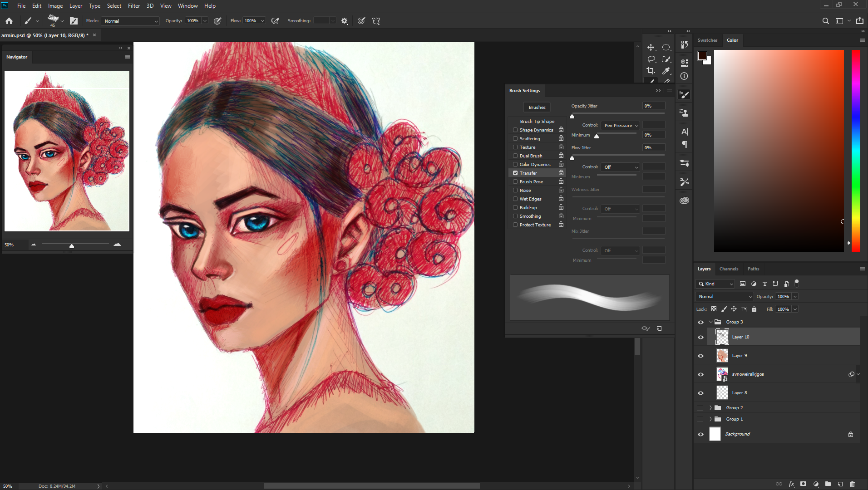Screen dimensions: 868x490
Task: Hide the Background layer visibility eye
Action: 700,434
